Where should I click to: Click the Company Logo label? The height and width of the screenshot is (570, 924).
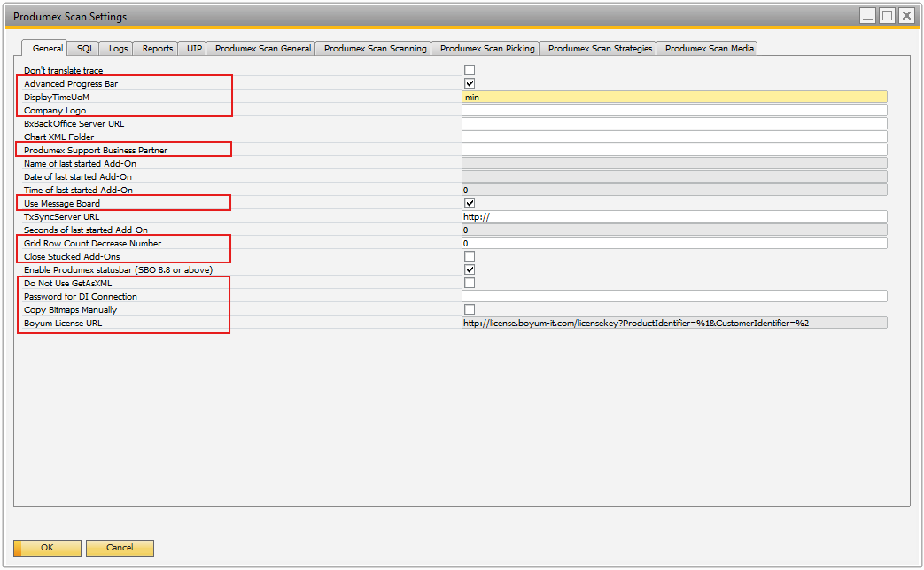pos(55,110)
